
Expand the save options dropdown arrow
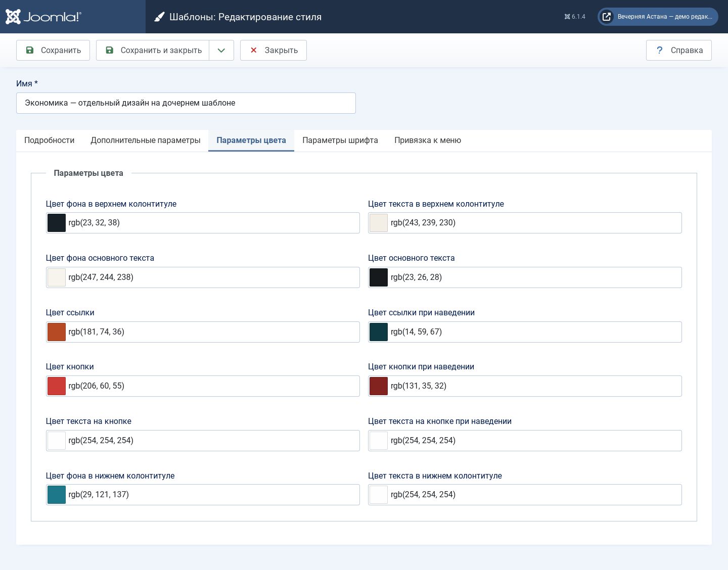[221, 51]
